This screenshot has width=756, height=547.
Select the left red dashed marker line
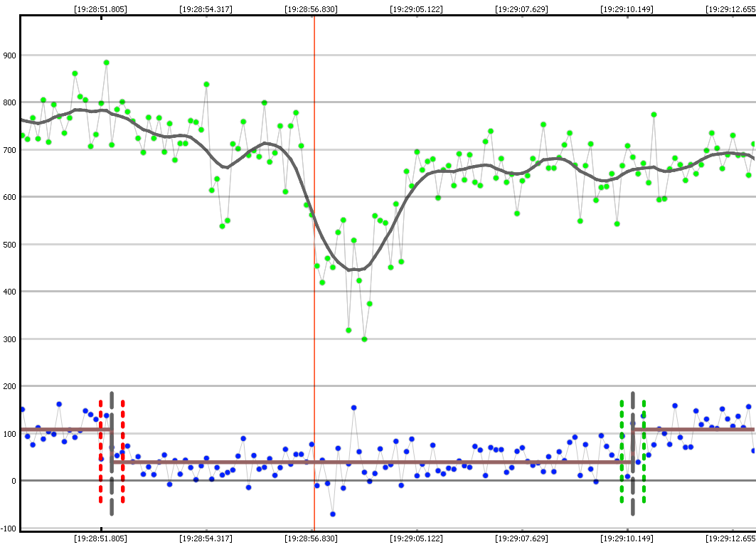coord(100,452)
